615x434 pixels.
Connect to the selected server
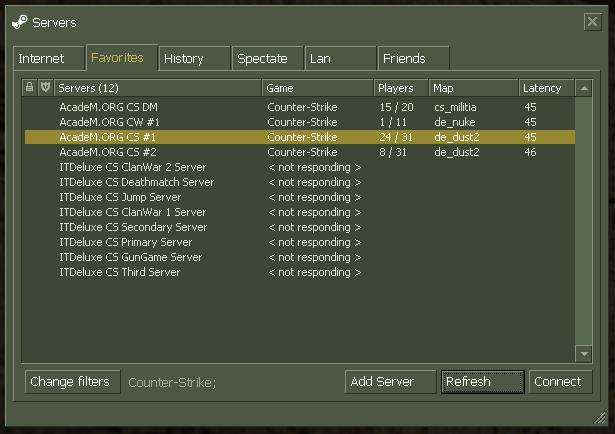point(560,381)
